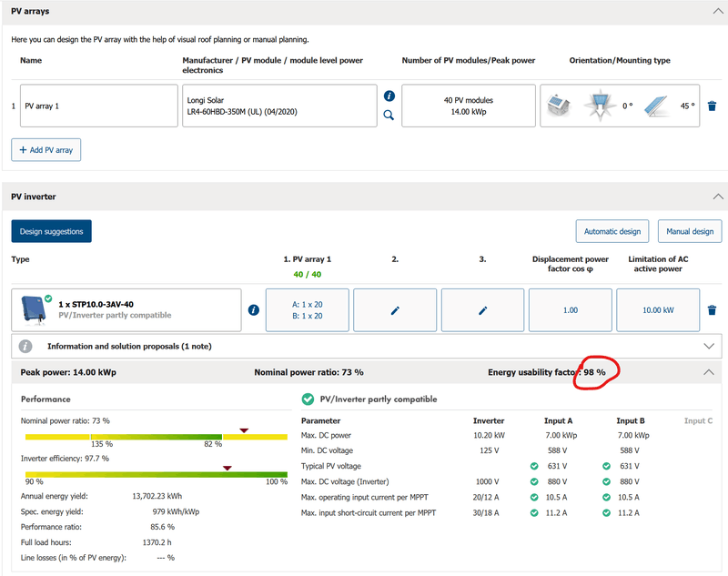Collapse the PV arrays section
The width and height of the screenshot is (728, 576).
point(717,12)
